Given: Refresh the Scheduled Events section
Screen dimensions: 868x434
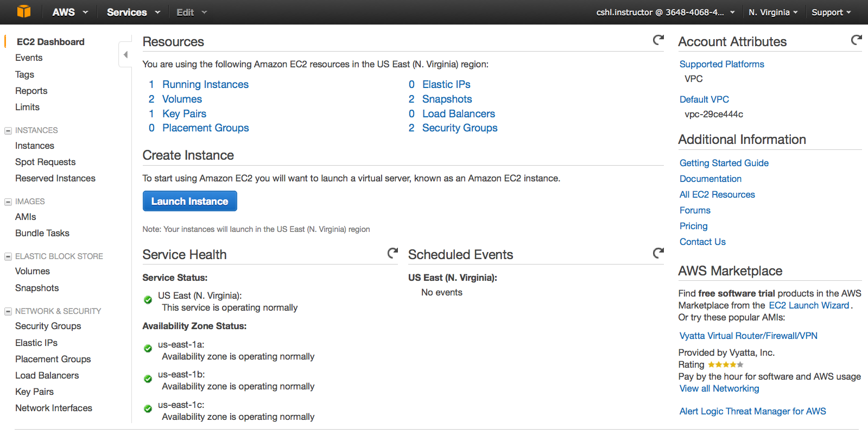Looking at the screenshot, I should point(658,253).
